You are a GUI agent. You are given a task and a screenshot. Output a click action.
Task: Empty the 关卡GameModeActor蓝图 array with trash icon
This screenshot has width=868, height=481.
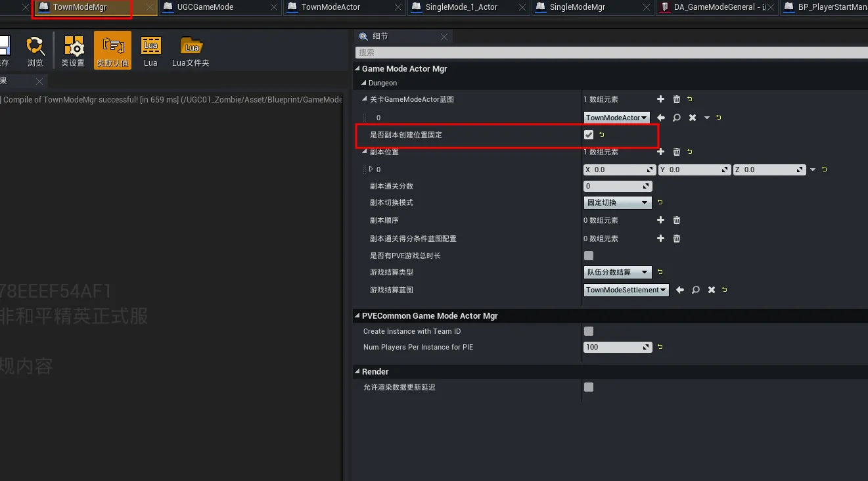point(677,99)
